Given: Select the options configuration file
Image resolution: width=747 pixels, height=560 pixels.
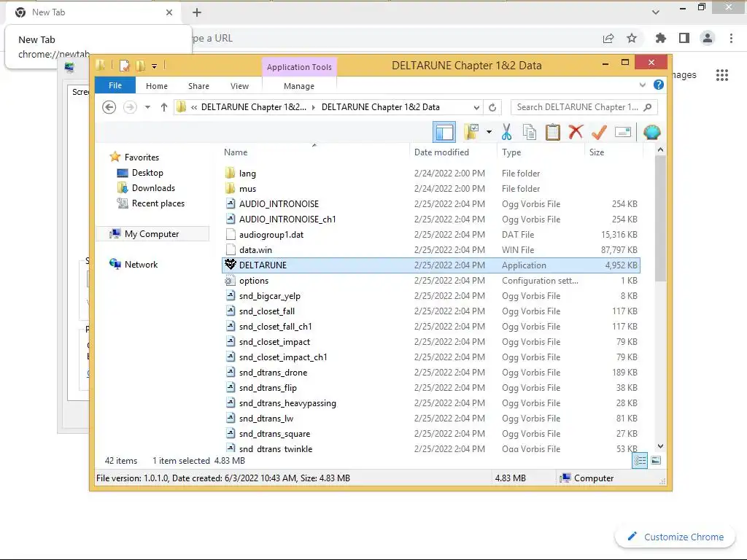Looking at the screenshot, I should click(x=430, y=281).
